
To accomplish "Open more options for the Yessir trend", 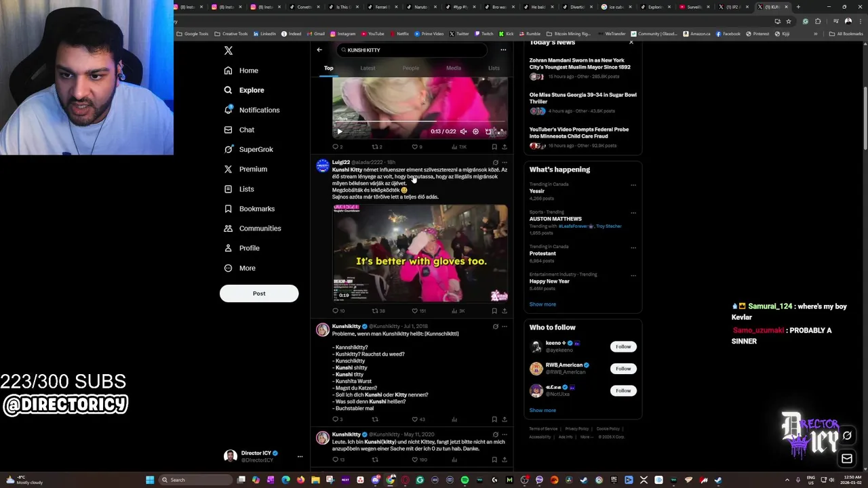I will point(633,185).
